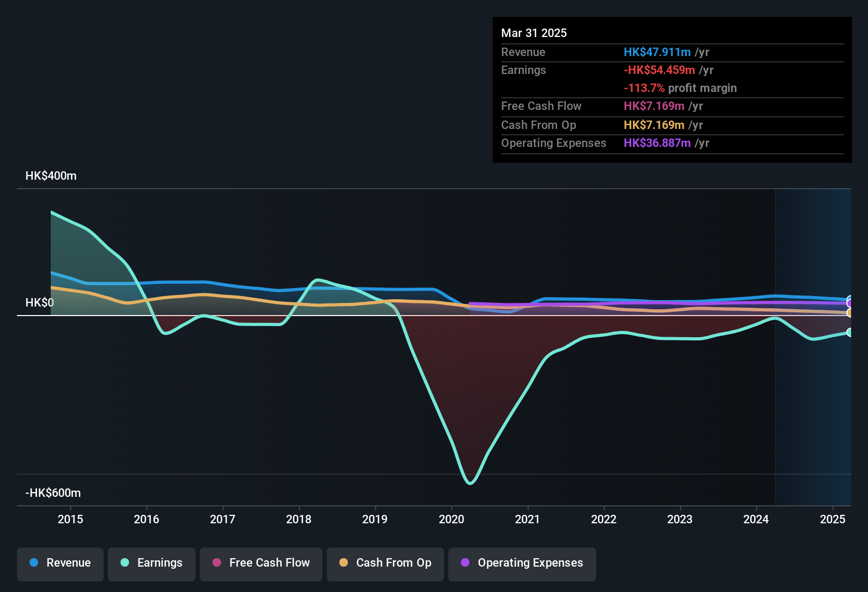The width and height of the screenshot is (868, 592).
Task: Click the 2017 x-axis label
Action: tap(223, 519)
